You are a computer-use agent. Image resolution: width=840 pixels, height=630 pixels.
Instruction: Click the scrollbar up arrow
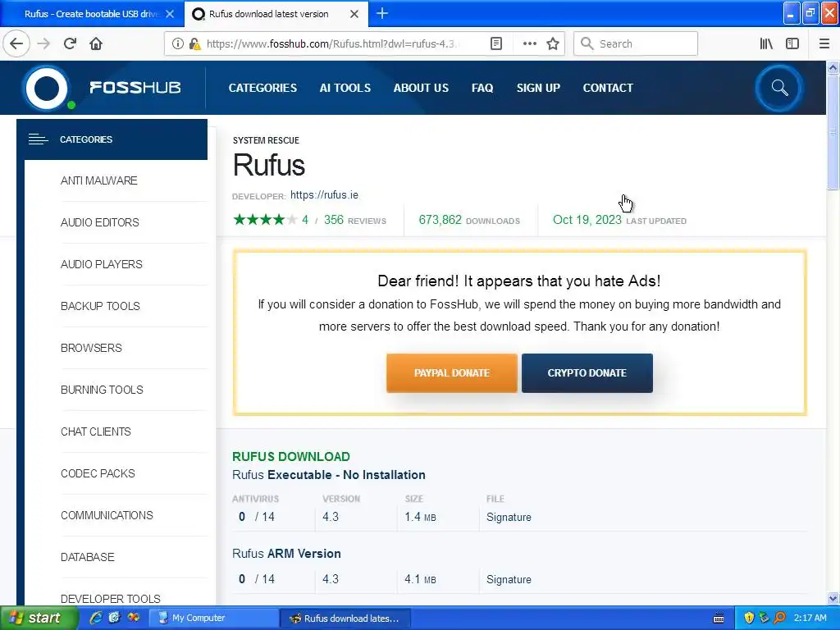pyautogui.click(x=833, y=67)
